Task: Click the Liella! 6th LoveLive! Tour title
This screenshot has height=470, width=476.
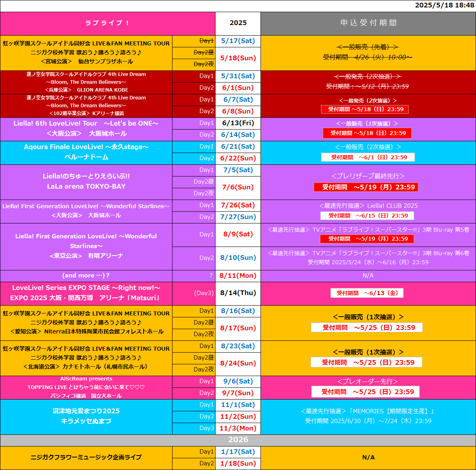Action: click(x=86, y=124)
